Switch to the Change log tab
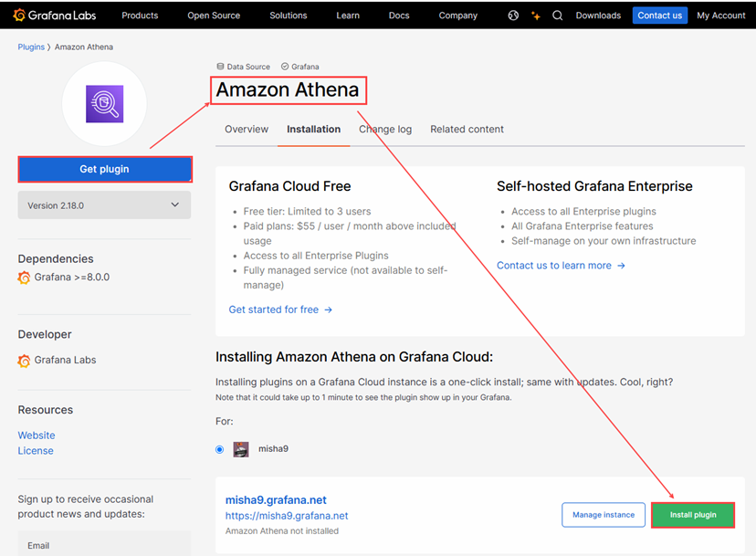 point(385,130)
